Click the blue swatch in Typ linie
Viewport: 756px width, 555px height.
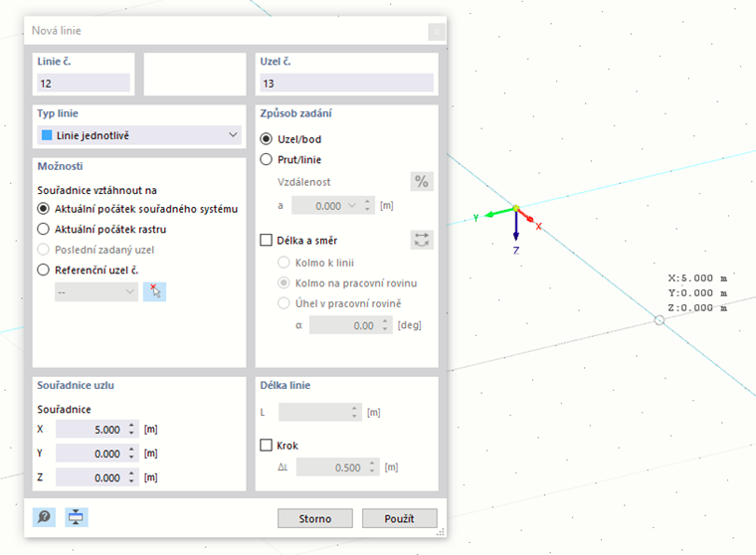point(47,135)
